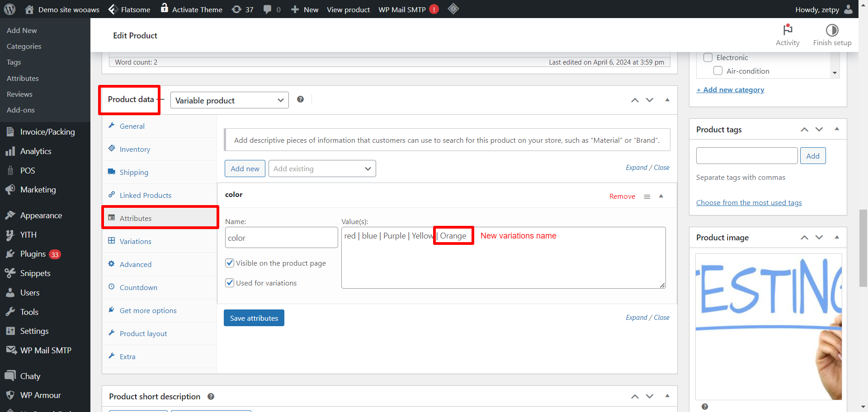Click the WordPress logo icon
868x412 pixels.
click(x=9, y=9)
